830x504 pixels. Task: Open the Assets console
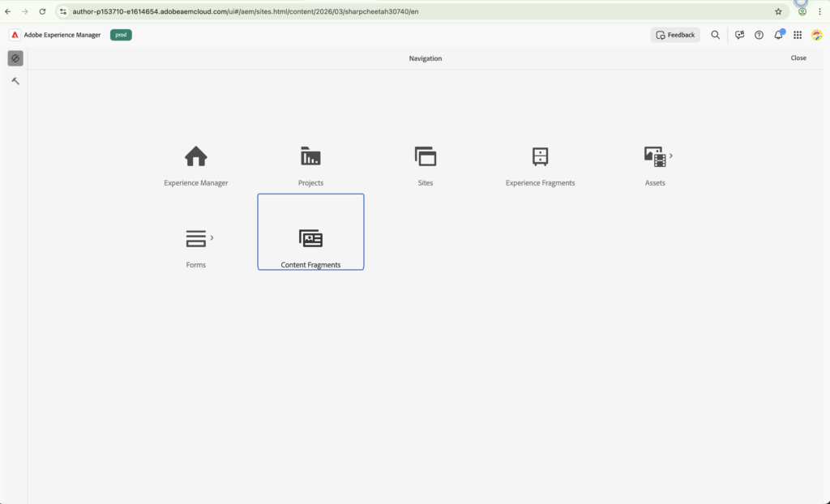(x=653, y=158)
